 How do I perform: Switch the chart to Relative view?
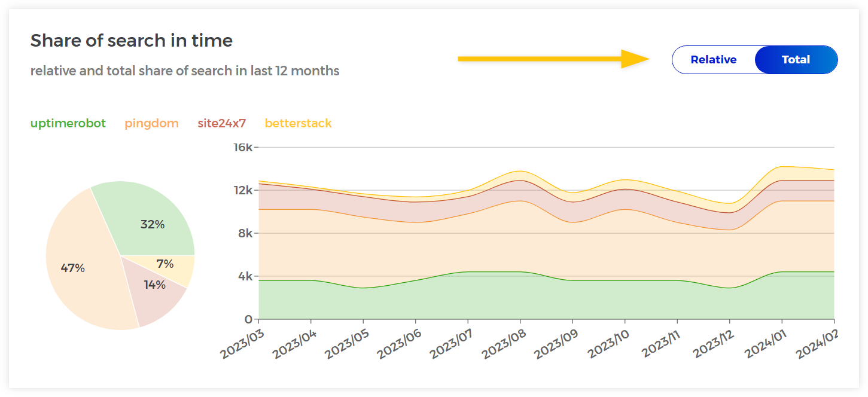pyautogui.click(x=714, y=60)
